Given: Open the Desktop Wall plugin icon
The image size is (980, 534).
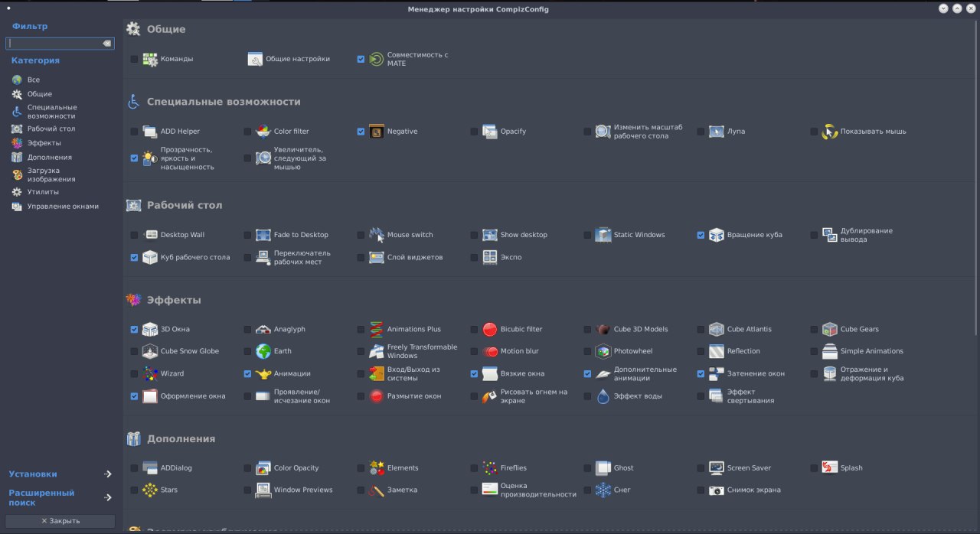Looking at the screenshot, I should pyautogui.click(x=150, y=235).
